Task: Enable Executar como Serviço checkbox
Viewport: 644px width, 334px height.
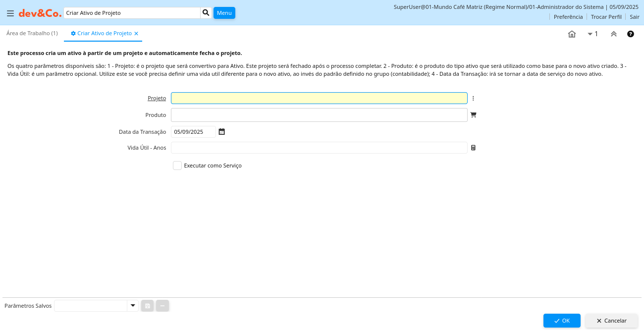Action: 177,166
